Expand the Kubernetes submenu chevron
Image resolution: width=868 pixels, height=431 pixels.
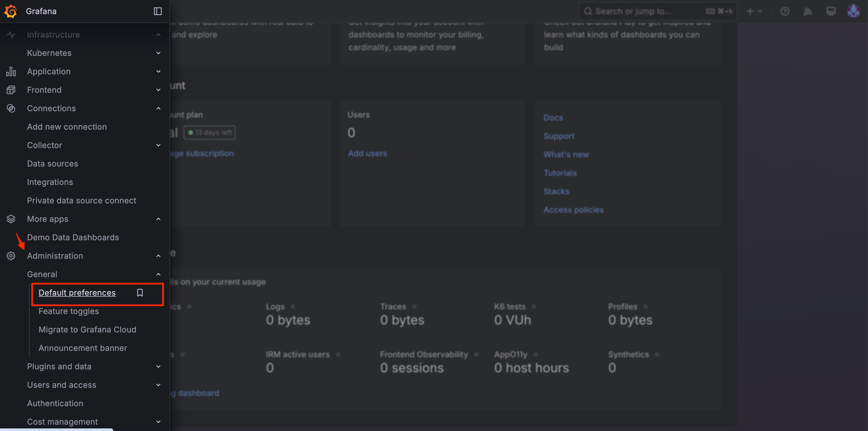(158, 53)
